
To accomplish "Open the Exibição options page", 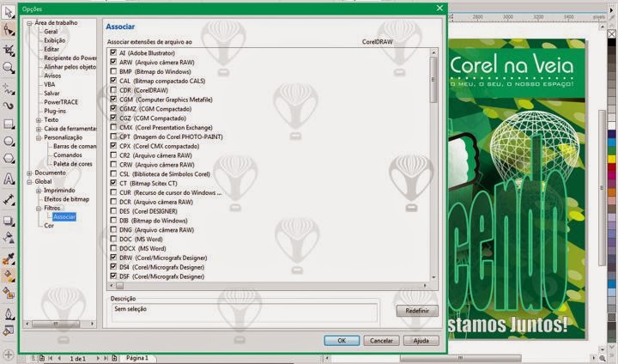I will (x=55, y=40).
